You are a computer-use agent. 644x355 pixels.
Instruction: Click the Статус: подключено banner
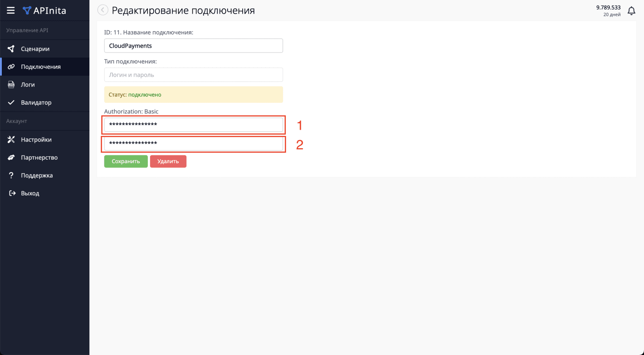pyautogui.click(x=194, y=94)
